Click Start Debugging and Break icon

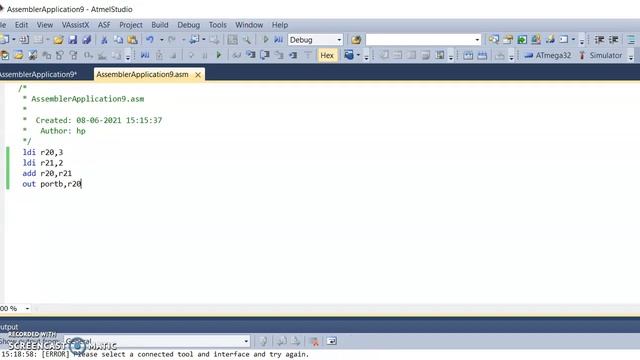(x=279, y=40)
